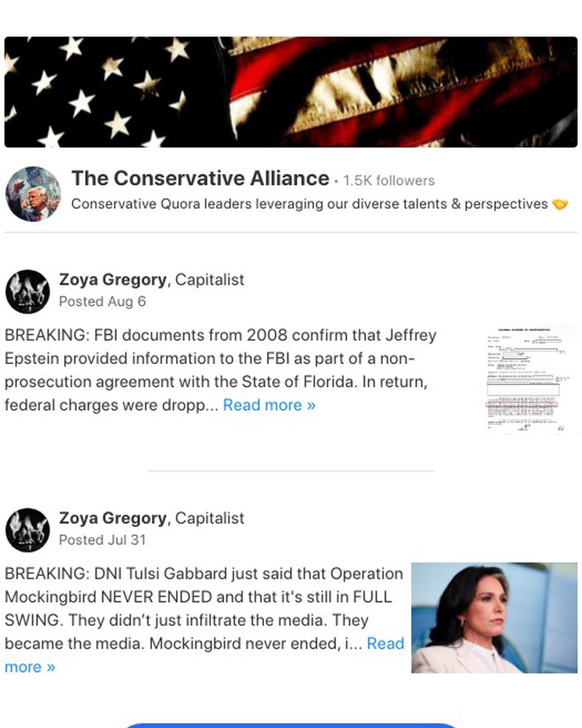The image size is (582, 728).
Task: Open Zoya Gregory's name on Aug 6 post
Action: [113, 280]
